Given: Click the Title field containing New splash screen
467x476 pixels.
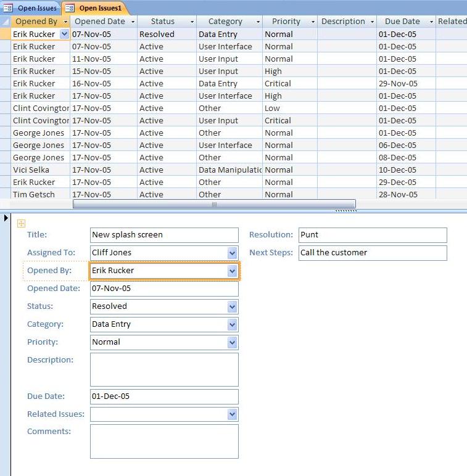Looking at the screenshot, I should [x=163, y=235].
